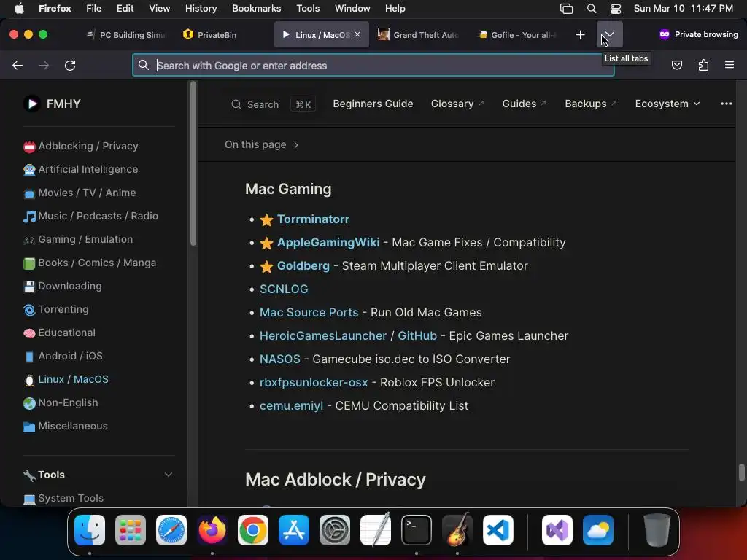Open the Beginners Guide nav link
747x560 pixels.
(x=373, y=104)
